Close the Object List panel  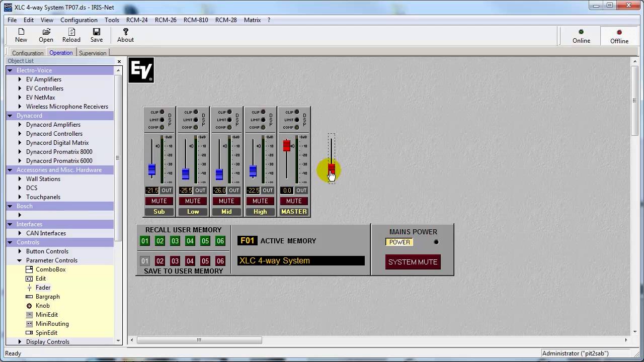[x=119, y=61]
